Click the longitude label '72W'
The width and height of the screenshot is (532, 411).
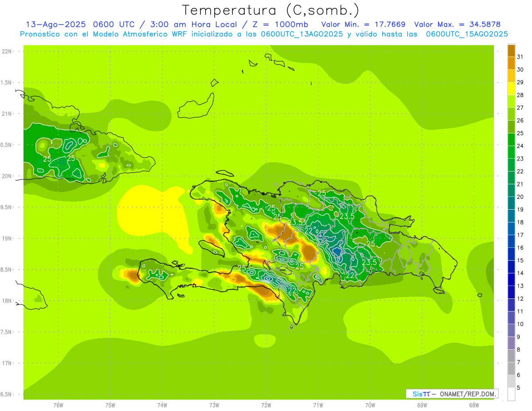coord(266,405)
